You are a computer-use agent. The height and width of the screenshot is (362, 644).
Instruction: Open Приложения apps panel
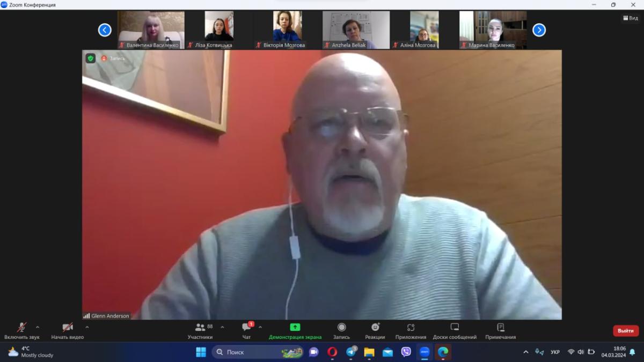[411, 331]
